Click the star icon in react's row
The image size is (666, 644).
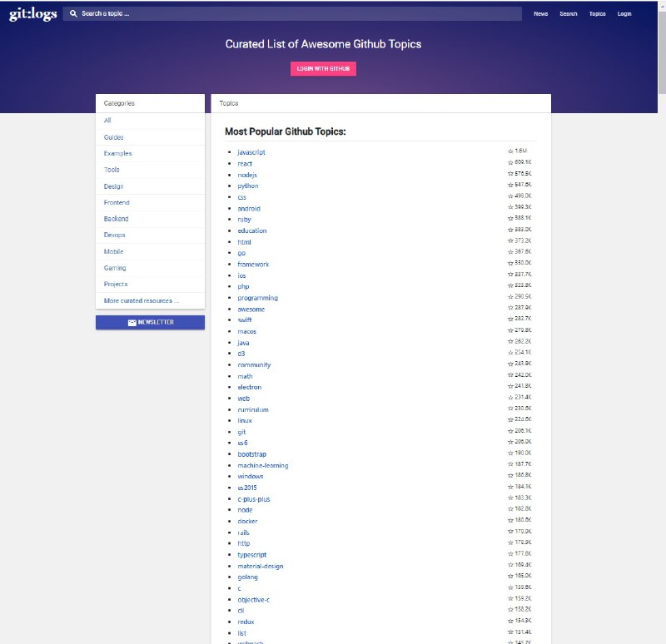pyautogui.click(x=510, y=162)
